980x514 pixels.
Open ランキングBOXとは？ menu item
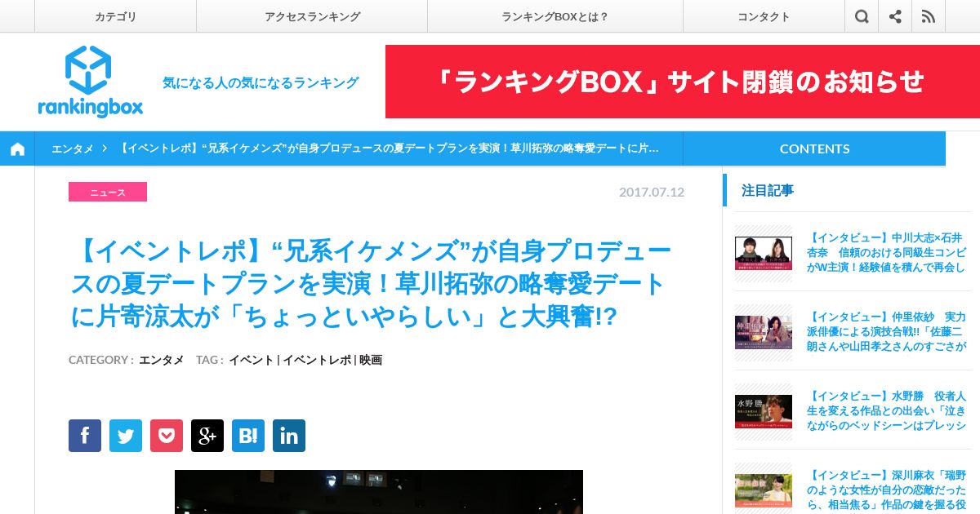tap(555, 16)
